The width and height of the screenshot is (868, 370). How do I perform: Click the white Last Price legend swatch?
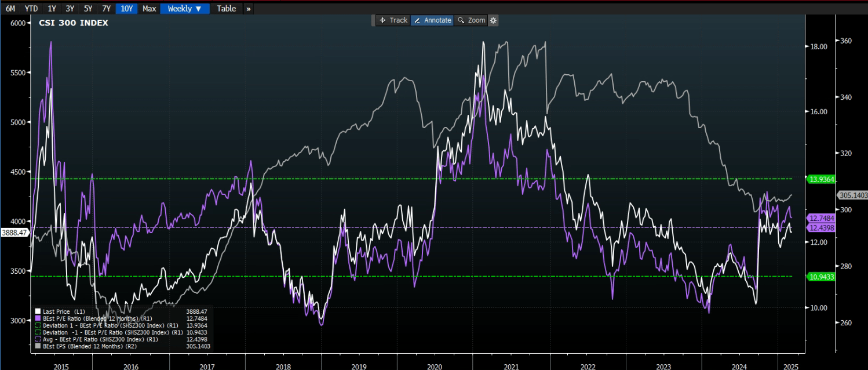pos(38,311)
